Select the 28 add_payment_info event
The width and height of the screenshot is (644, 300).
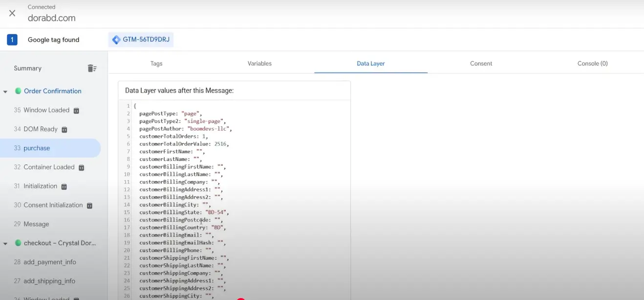(49, 262)
